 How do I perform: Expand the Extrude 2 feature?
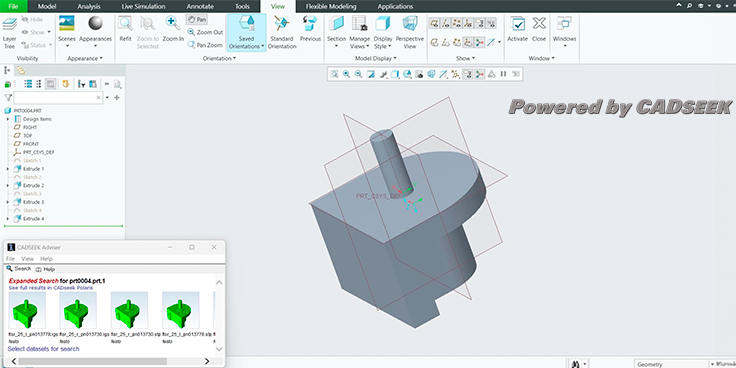tap(8, 185)
